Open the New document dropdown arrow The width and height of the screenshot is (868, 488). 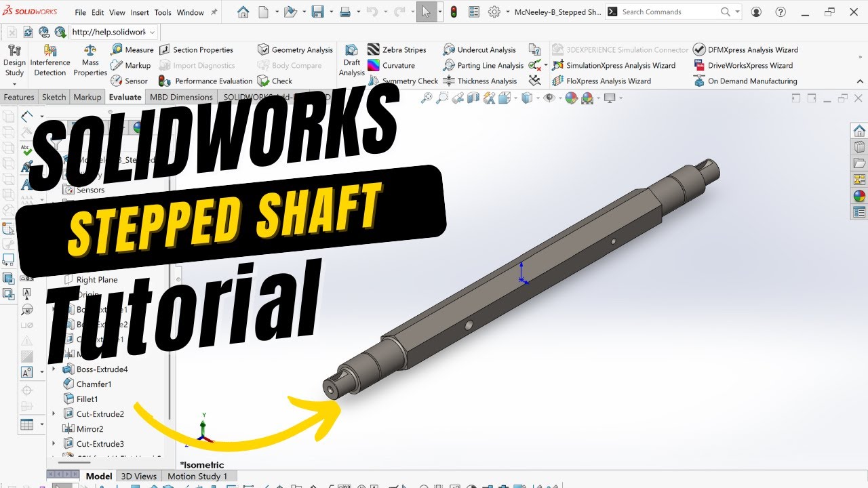pyautogui.click(x=277, y=12)
